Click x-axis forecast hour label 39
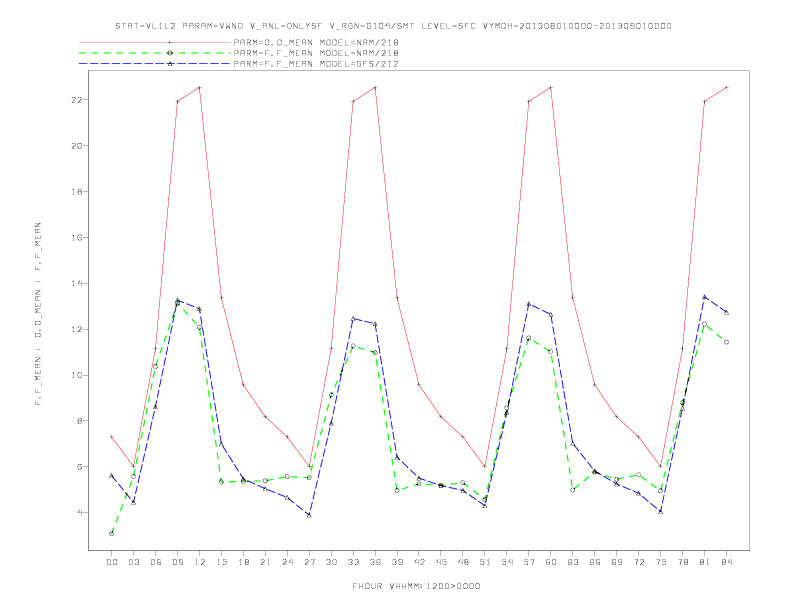This screenshot has height=612, width=792. pos(397,562)
